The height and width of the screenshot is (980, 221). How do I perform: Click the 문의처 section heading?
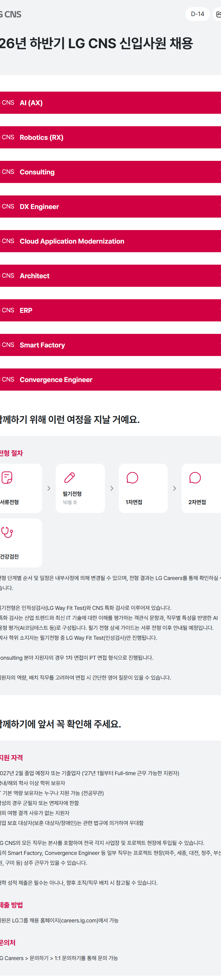click(x=8, y=943)
